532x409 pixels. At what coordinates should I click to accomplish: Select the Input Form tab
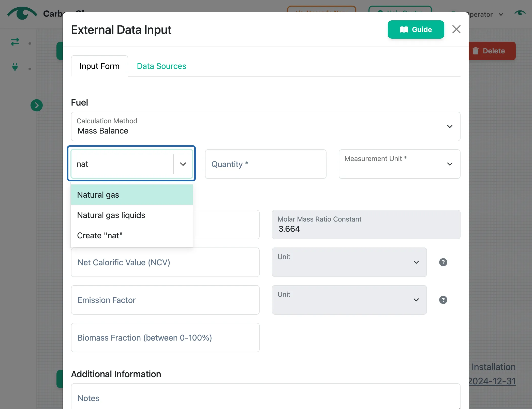[99, 66]
